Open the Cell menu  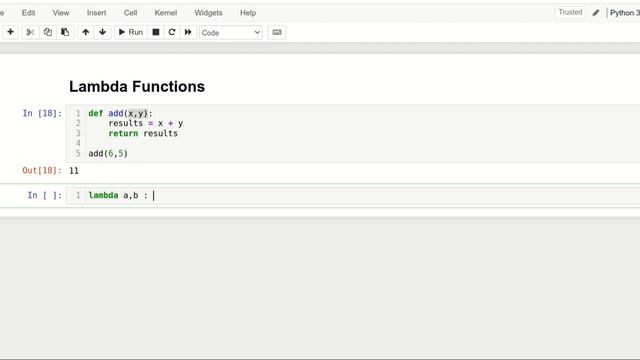(130, 13)
